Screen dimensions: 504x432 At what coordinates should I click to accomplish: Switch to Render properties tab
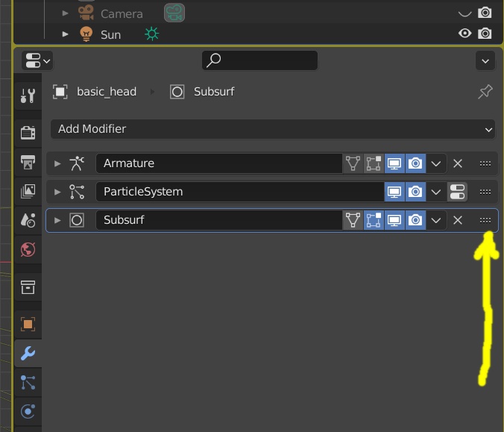[28, 133]
